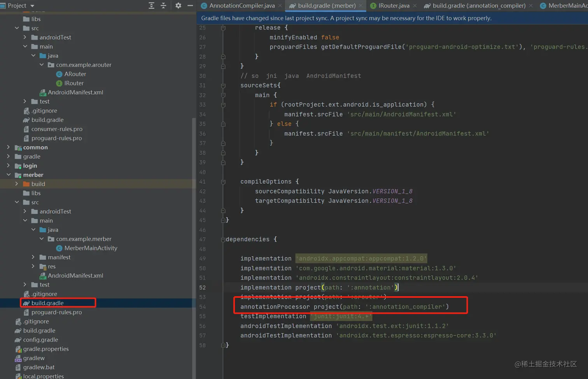Screen dimensions: 588x379
Task: Expand the common module
Action: click(8, 147)
